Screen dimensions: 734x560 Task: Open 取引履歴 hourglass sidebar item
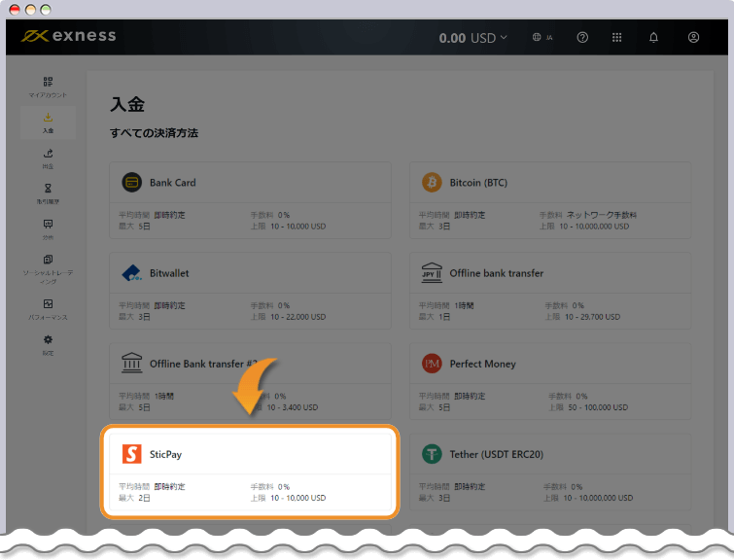[48, 193]
